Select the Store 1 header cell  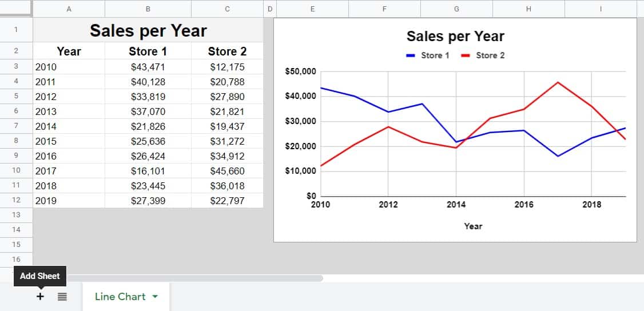coord(148,51)
